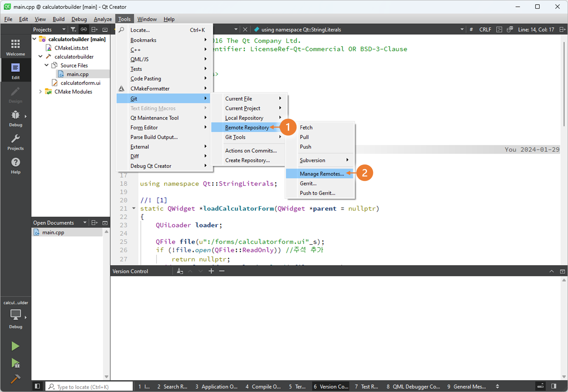Collapse the calculatorbuilder [main] project node
The image size is (568, 392).
tap(35, 39)
